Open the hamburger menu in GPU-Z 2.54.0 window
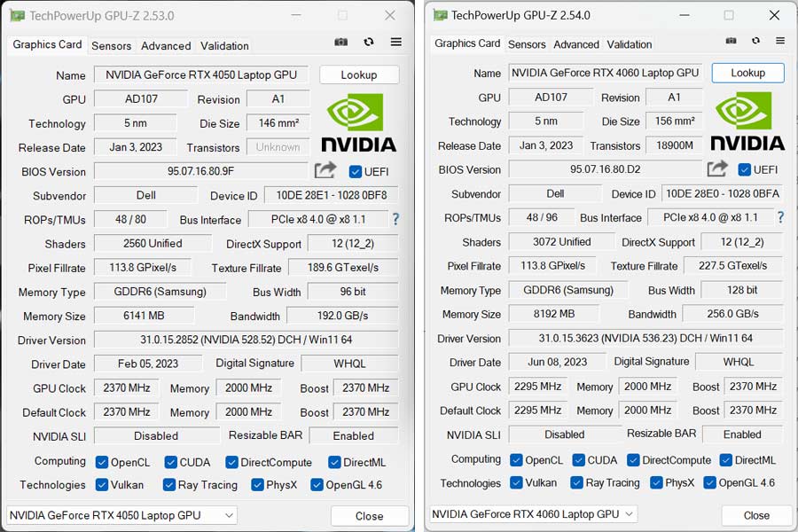This screenshot has width=798, height=532. point(780,40)
